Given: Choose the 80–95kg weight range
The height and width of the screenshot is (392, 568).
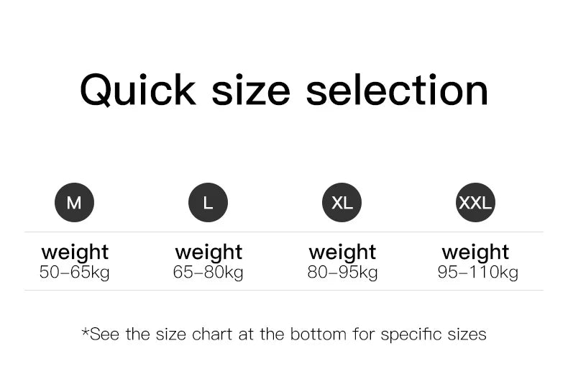Looking at the screenshot, I should coord(342,273).
